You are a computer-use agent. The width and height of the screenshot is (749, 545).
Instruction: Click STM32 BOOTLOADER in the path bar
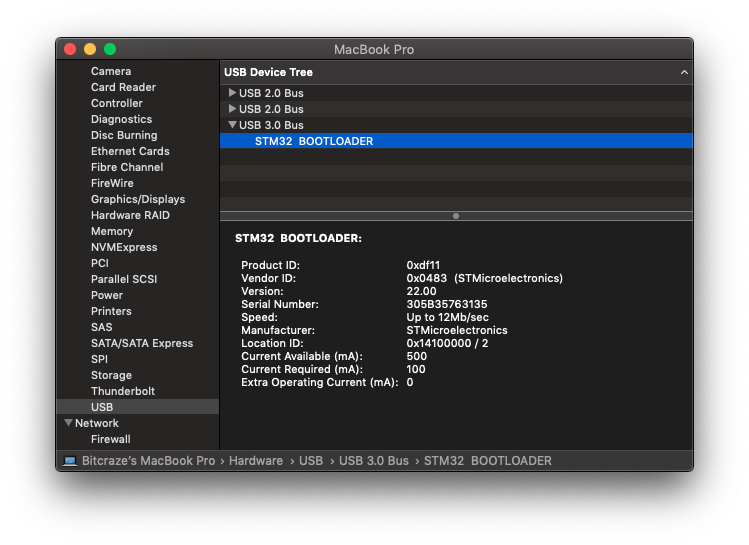point(488,461)
